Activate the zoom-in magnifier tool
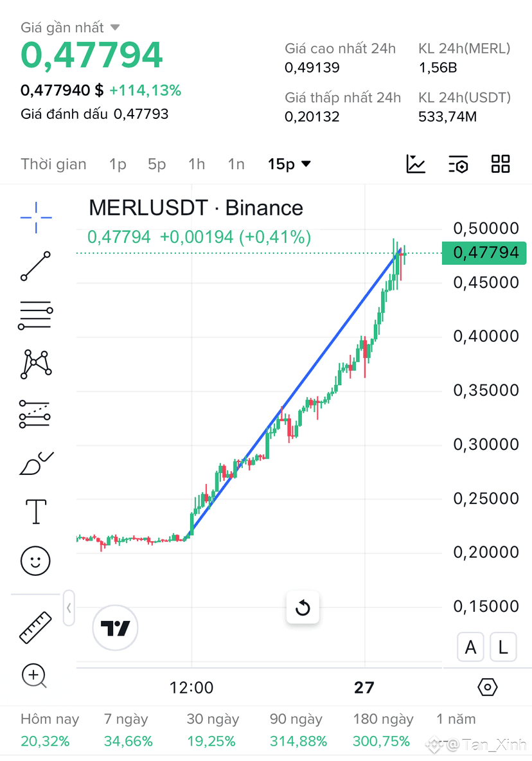 tap(35, 676)
